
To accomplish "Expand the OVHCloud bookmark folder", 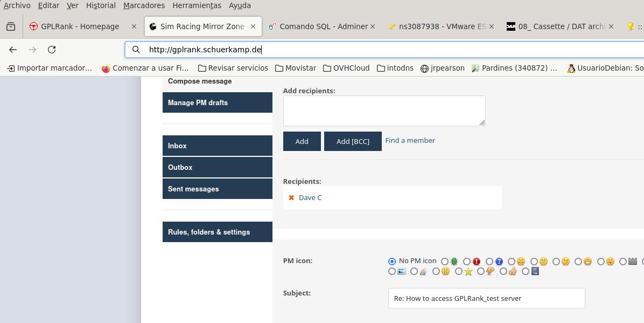I will [346, 68].
